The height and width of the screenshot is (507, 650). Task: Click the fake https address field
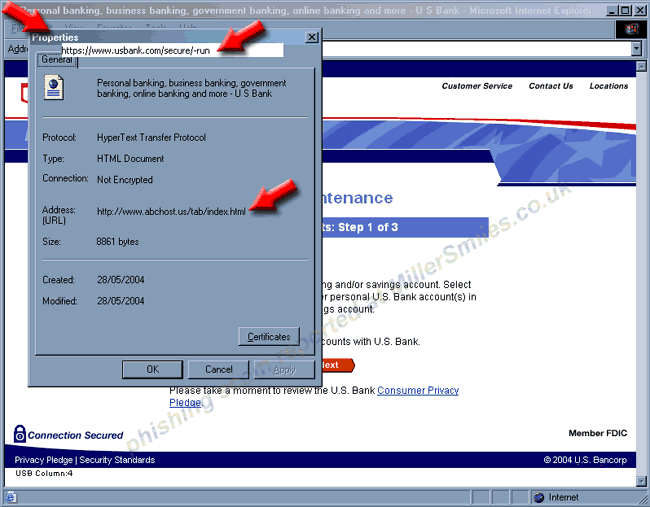click(x=172, y=51)
